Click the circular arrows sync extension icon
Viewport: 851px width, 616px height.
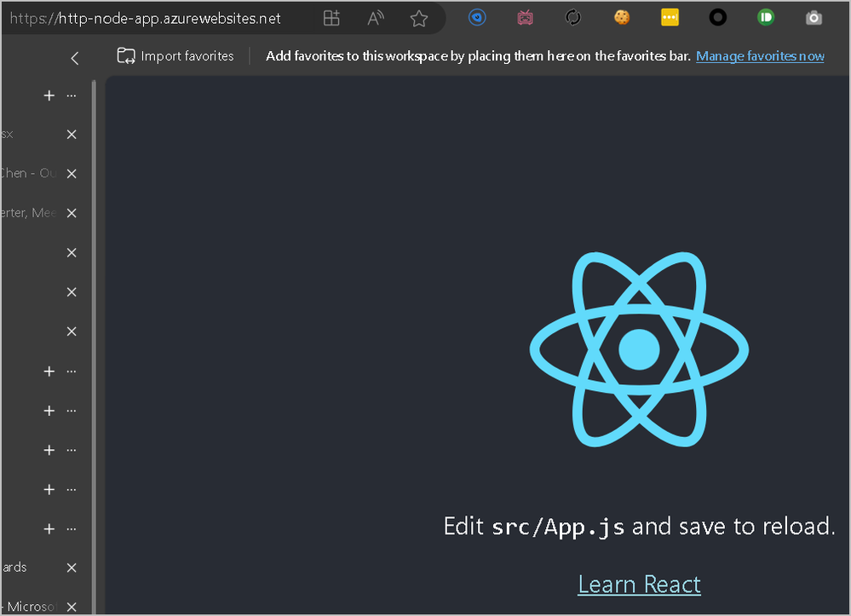pos(573,18)
